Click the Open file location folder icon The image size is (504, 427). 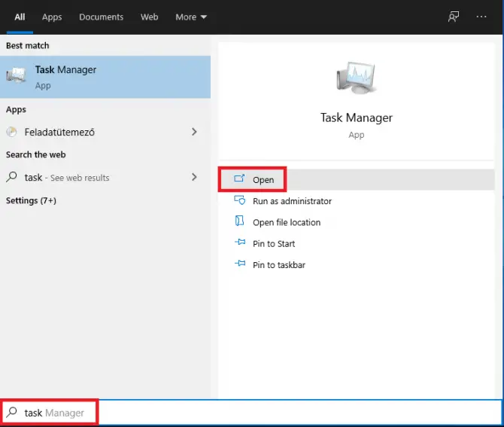[239, 221]
